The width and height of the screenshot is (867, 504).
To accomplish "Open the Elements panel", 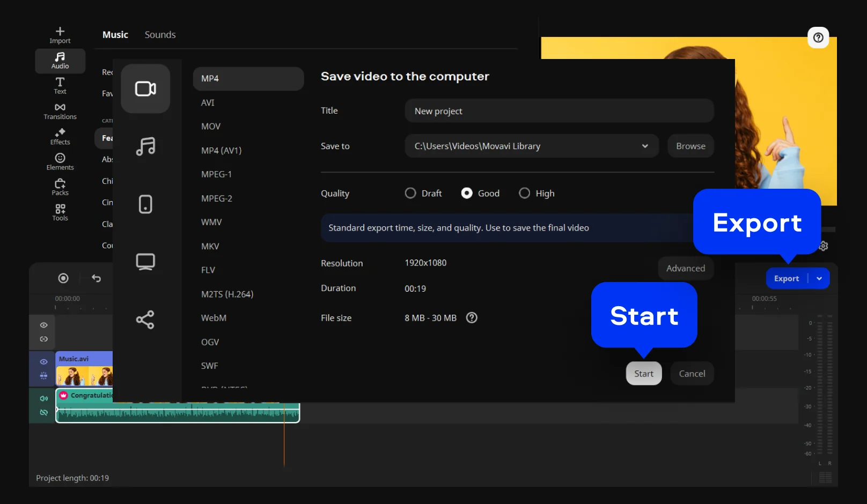I will (x=60, y=161).
